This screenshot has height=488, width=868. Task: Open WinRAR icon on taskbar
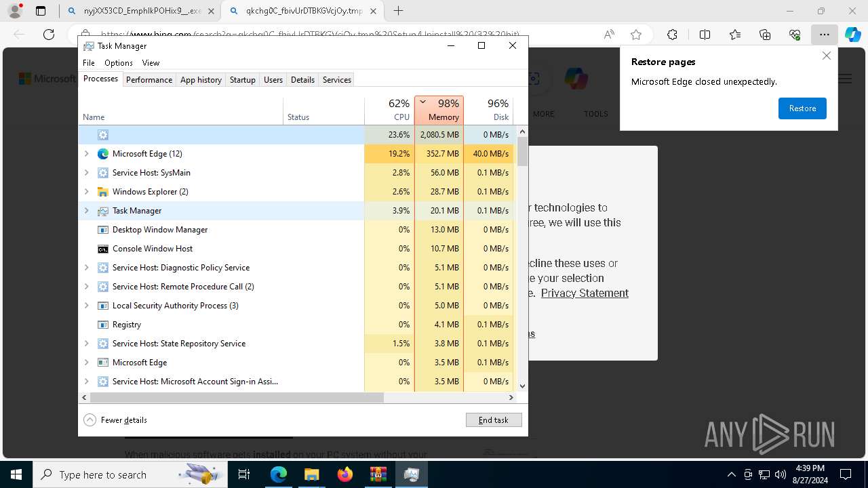[378, 474]
